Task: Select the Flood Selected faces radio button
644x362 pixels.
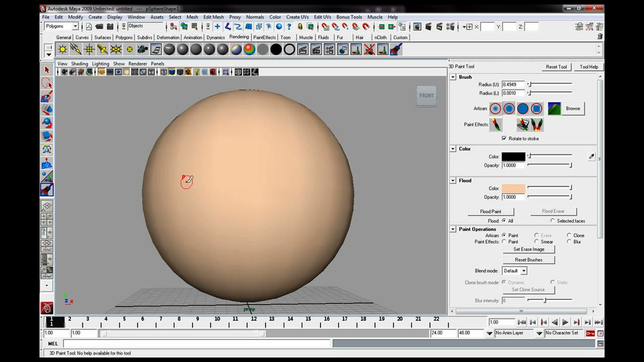Action: point(552,221)
